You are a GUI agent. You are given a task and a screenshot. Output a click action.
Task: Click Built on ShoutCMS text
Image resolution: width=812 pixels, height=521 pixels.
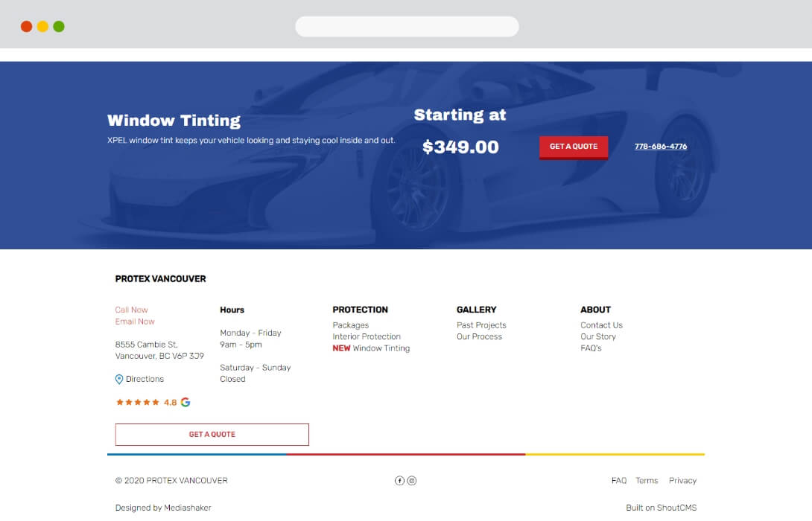point(662,508)
